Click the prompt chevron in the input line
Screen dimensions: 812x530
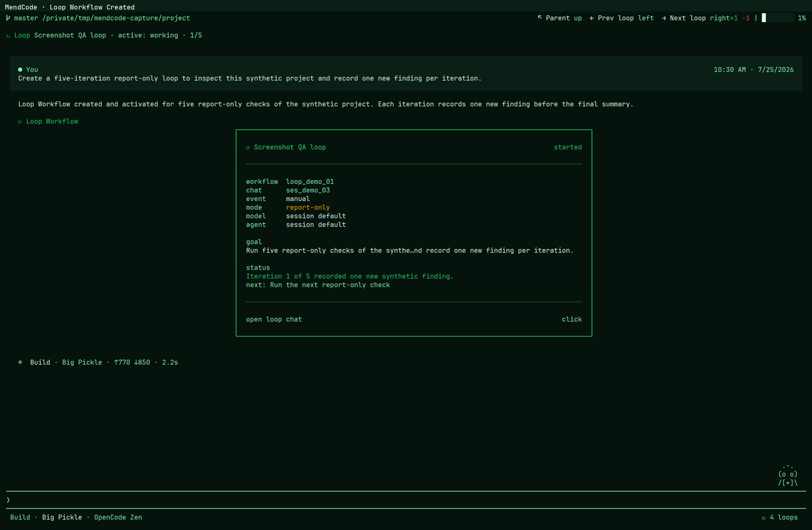pyautogui.click(x=8, y=500)
